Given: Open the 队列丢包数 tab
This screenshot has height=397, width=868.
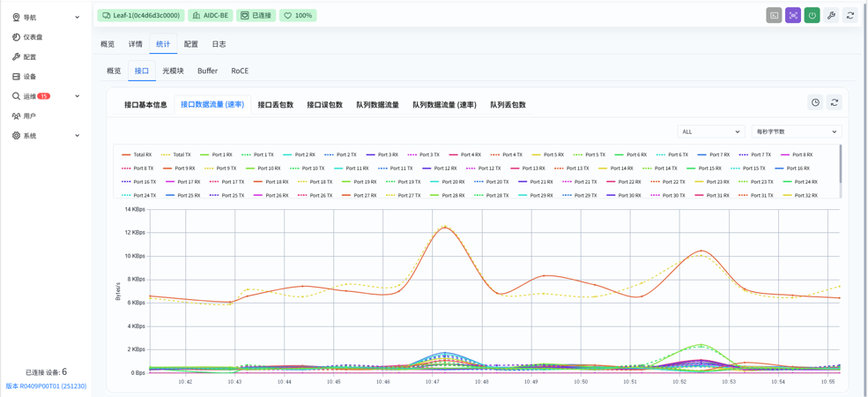Looking at the screenshot, I should 508,104.
